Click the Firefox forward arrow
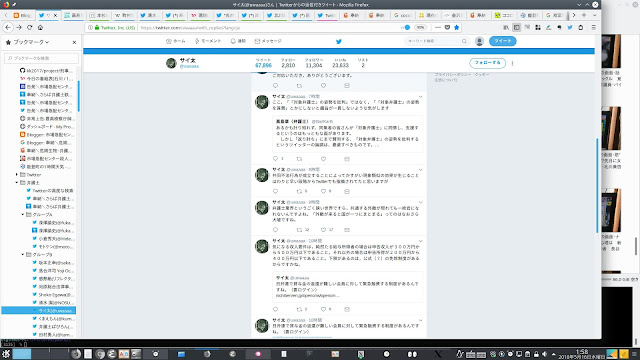 coord(19,27)
